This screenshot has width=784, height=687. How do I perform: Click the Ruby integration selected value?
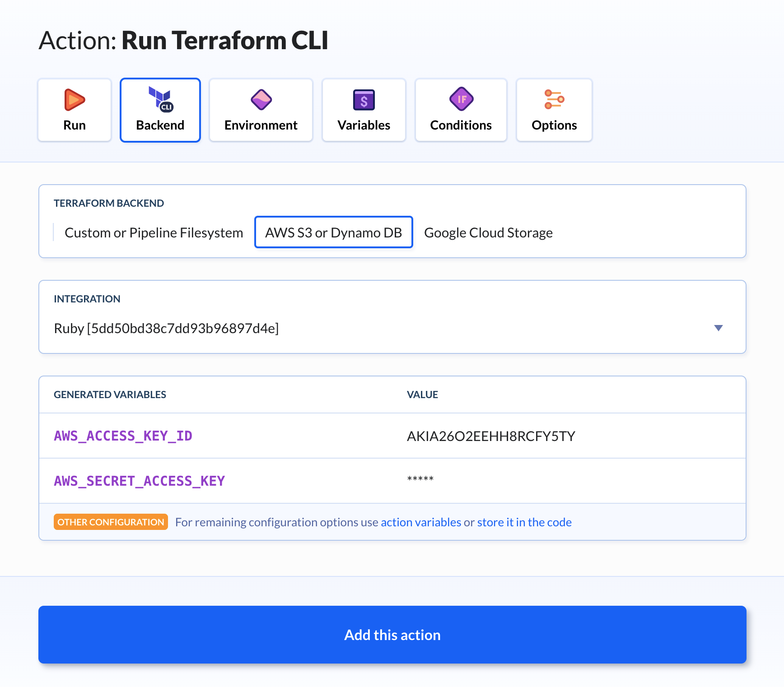pyautogui.click(x=166, y=328)
